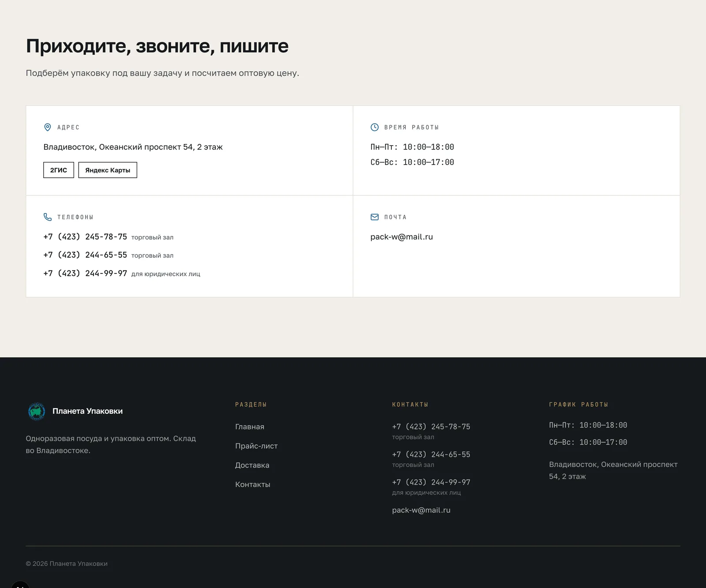Image resolution: width=706 pixels, height=588 pixels.
Task: Open the Яндекс Карты map button
Action: [x=108, y=170]
